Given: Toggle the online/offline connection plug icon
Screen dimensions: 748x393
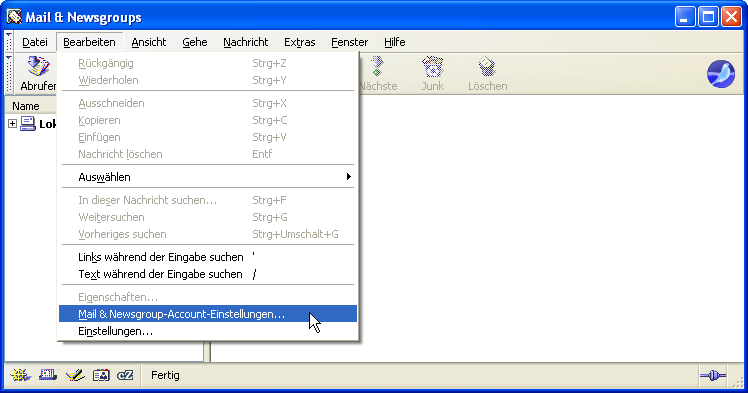Looking at the screenshot, I should [713, 376].
